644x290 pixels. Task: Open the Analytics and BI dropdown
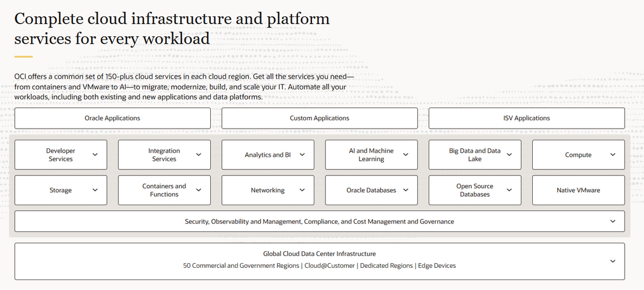[302, 155]
